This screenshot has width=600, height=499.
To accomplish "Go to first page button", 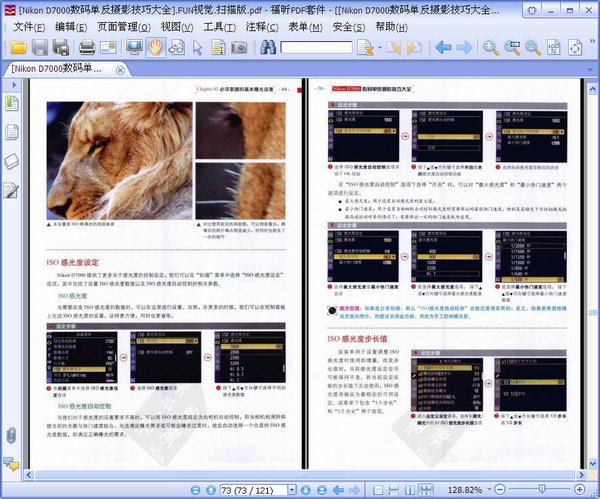I will pyautogui.click(x=196, y=490).
